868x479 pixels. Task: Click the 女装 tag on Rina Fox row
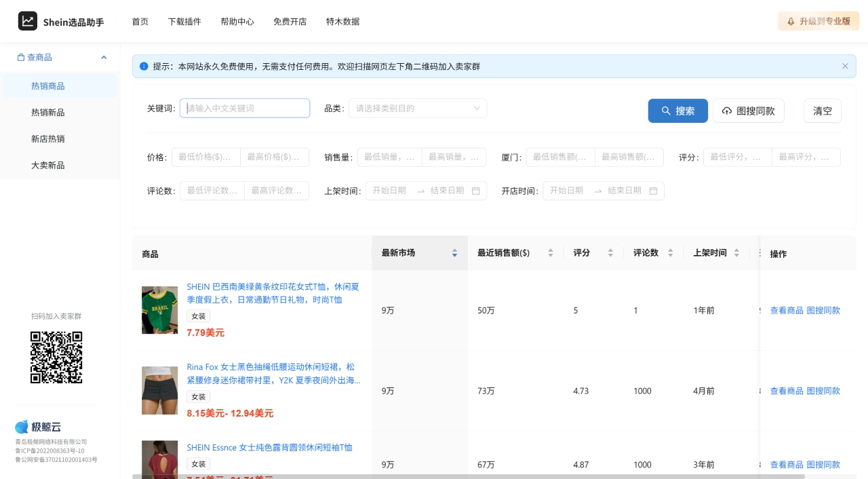coord(199,396)
